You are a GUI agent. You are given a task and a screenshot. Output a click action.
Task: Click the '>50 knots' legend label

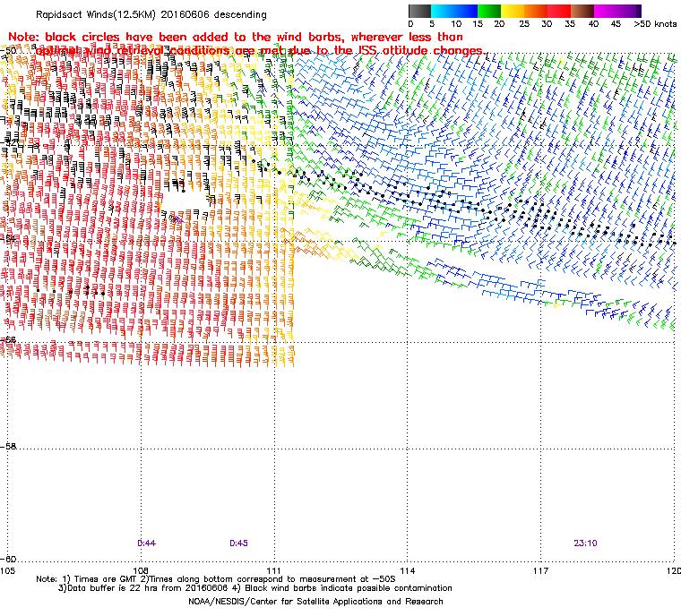pyautogui.click(x=655, y=24)
